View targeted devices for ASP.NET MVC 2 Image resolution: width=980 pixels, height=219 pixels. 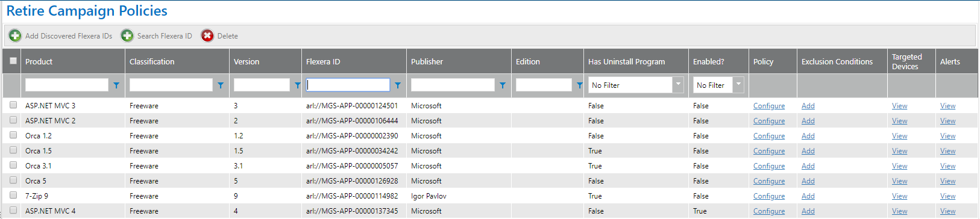(x=900, y=121)
